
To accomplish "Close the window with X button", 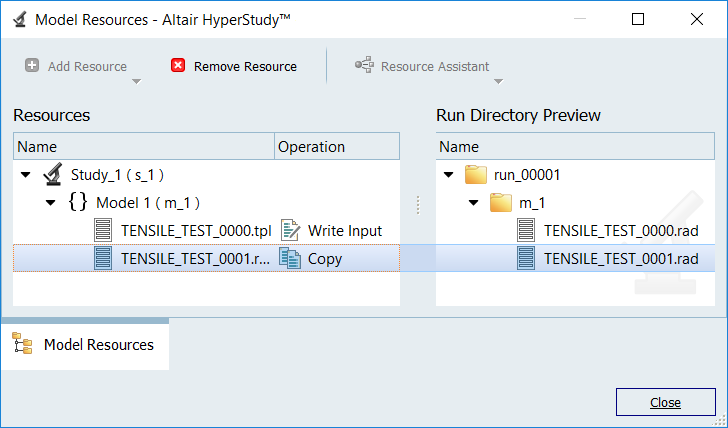I will coord(696,19).
